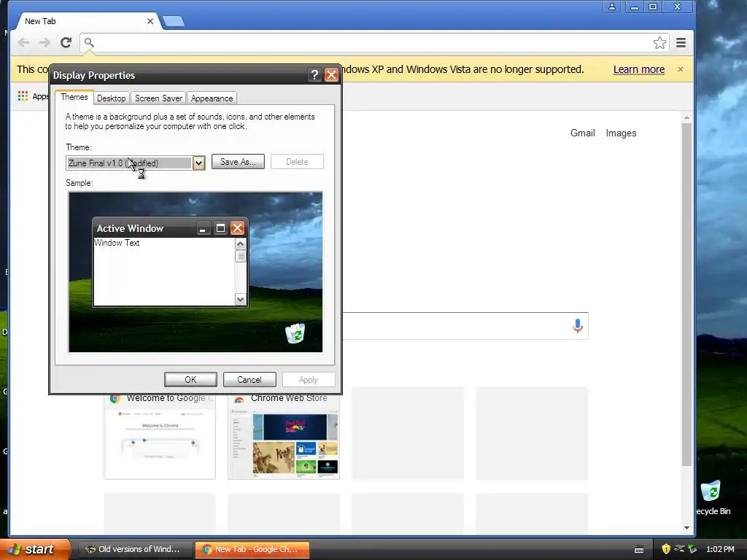Click the Save As... button

(x=239, y=162)
